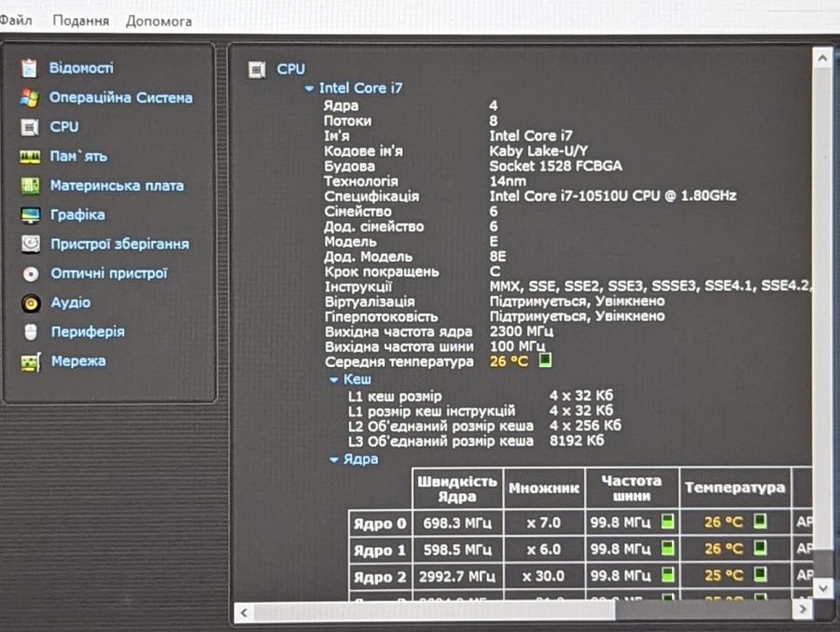Open the Оптичні пристрої section
The height and width of the screenshot is (632, 840).
pyautogui.click(x=109, y=274)
